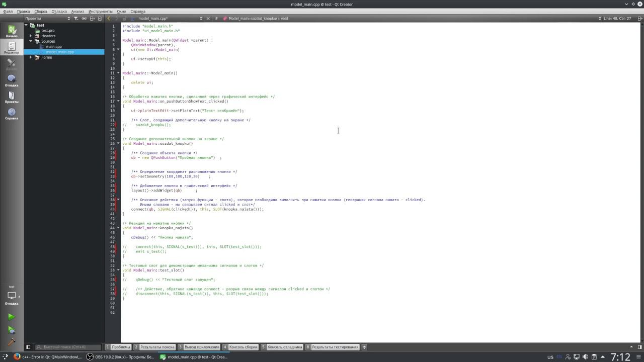The image size is (644, 362).
Task: Switch to the Редактор mode
Action: click(x=12, y=48)
